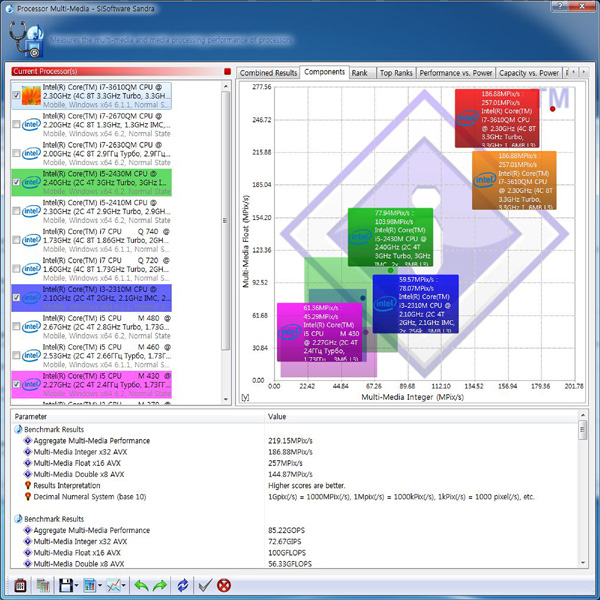Click the save floppy disk icon
Viewport: 600px width, 600px height.
[65, 585]
